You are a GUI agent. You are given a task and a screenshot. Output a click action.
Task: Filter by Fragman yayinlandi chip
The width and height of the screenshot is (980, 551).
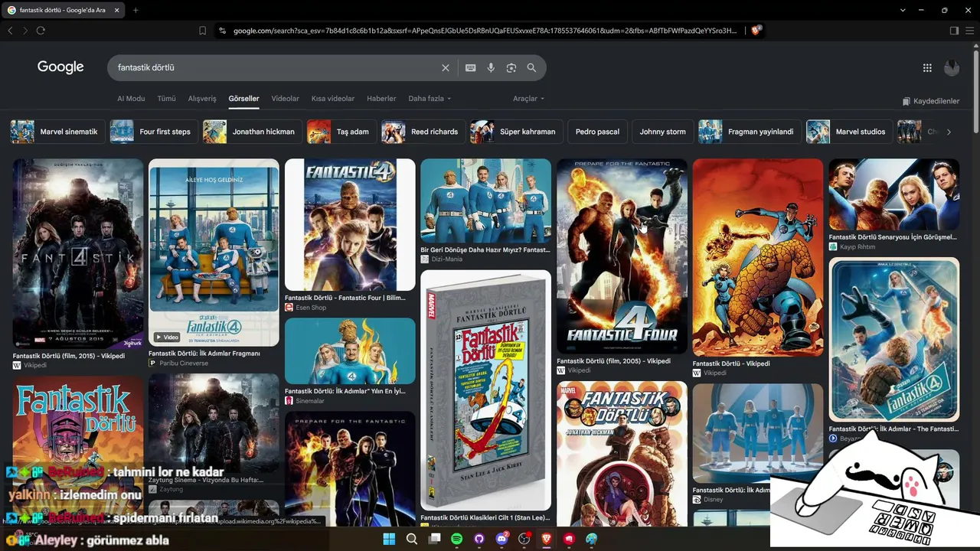coord(748,132)
